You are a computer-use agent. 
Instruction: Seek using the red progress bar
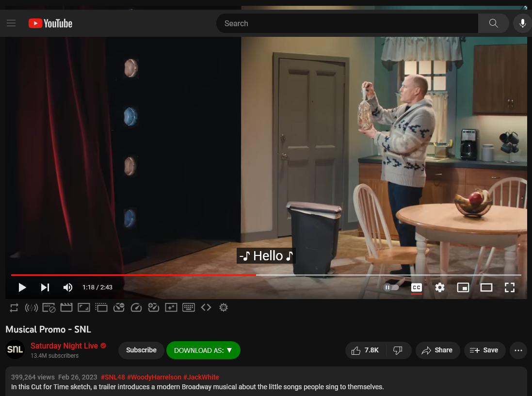pyautogui.click(x=266, y=275)
